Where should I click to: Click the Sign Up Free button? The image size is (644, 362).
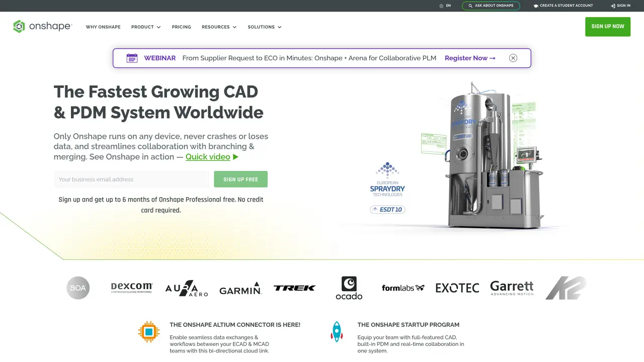click(240, 179)
